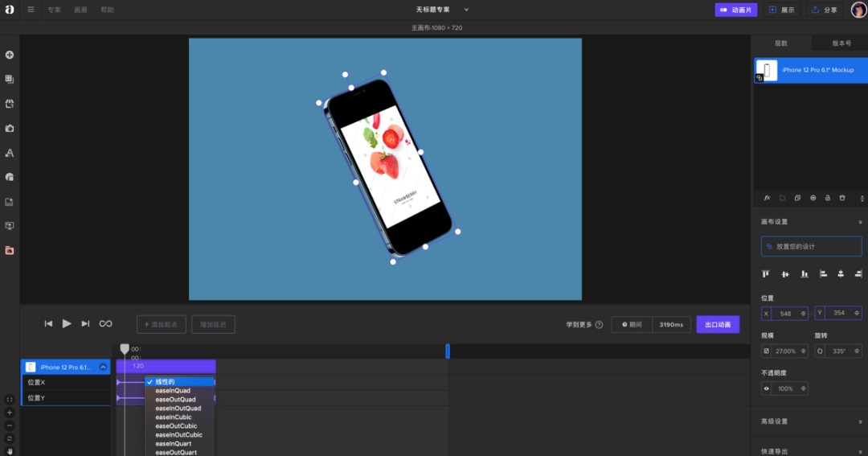The image size is (868, 456).
Task: Click the 放置您的设计 button
Action: pos(812,247)
